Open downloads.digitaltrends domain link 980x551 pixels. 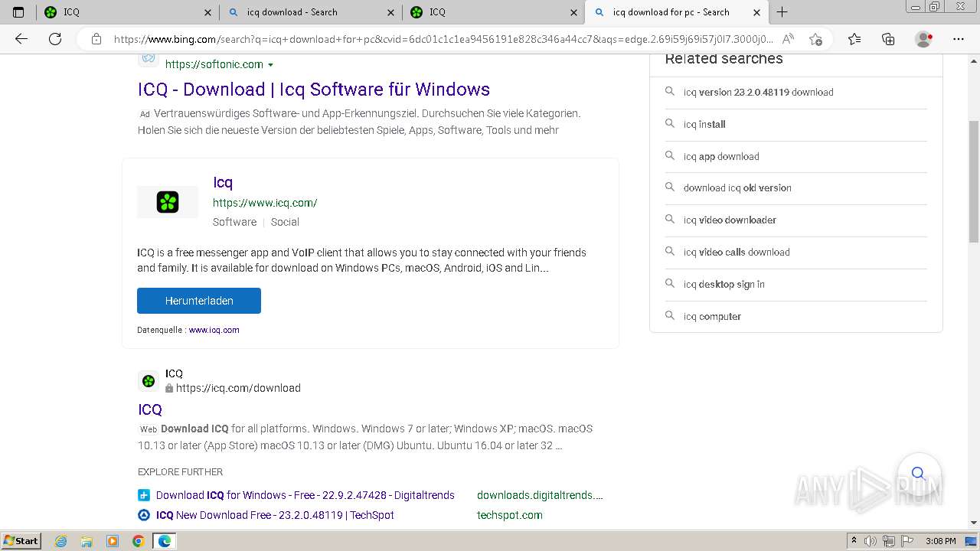click(x=540, y=495)
